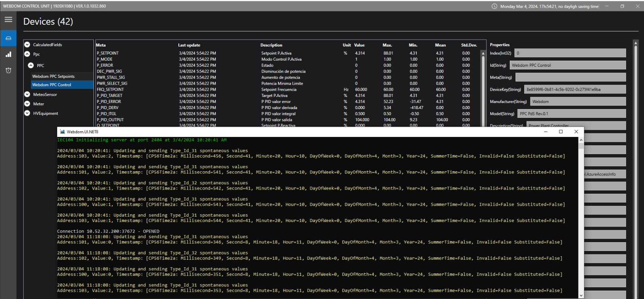Open the hamburger navigation menu
Screen dimensions: 644x299
pyautogui.click(x=8, y=20)
